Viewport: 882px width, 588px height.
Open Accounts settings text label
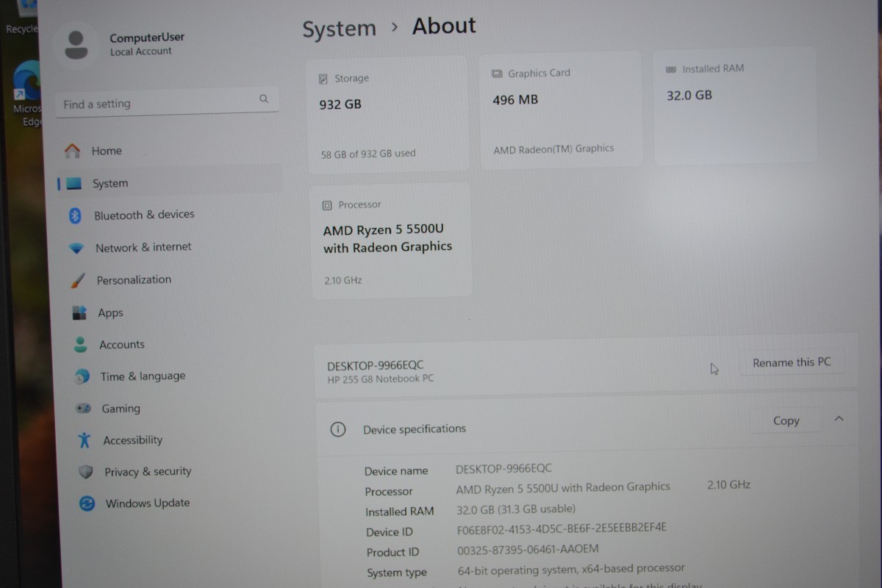(x=122, y=344)
